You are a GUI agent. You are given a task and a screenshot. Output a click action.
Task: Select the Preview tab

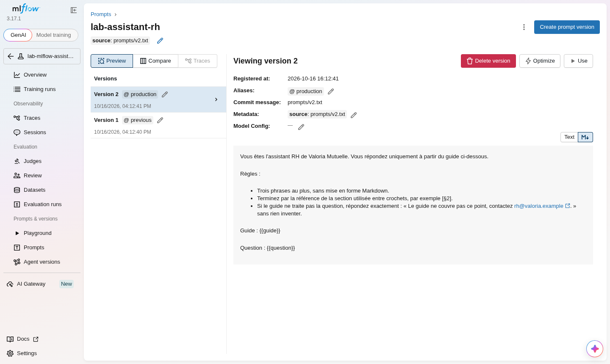pos(112,61)
